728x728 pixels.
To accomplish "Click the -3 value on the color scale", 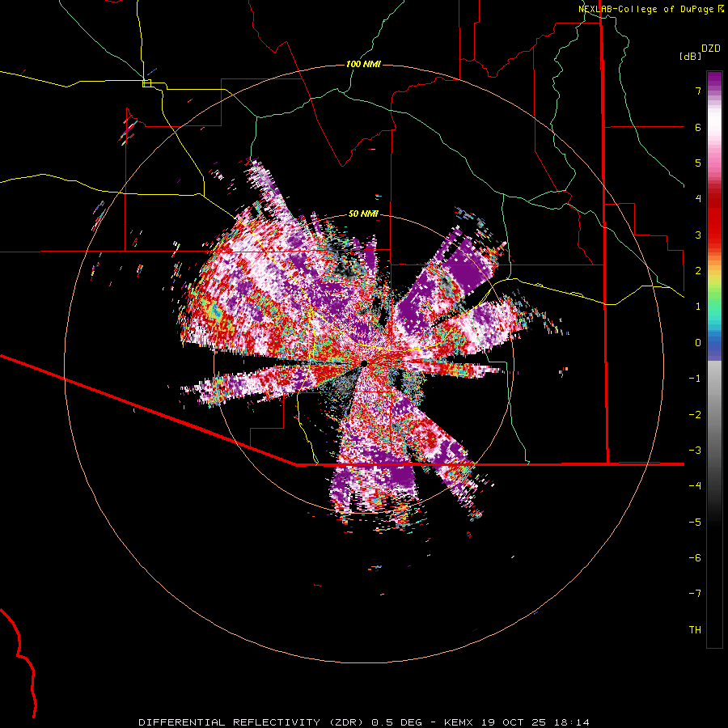I will (695, 450).
